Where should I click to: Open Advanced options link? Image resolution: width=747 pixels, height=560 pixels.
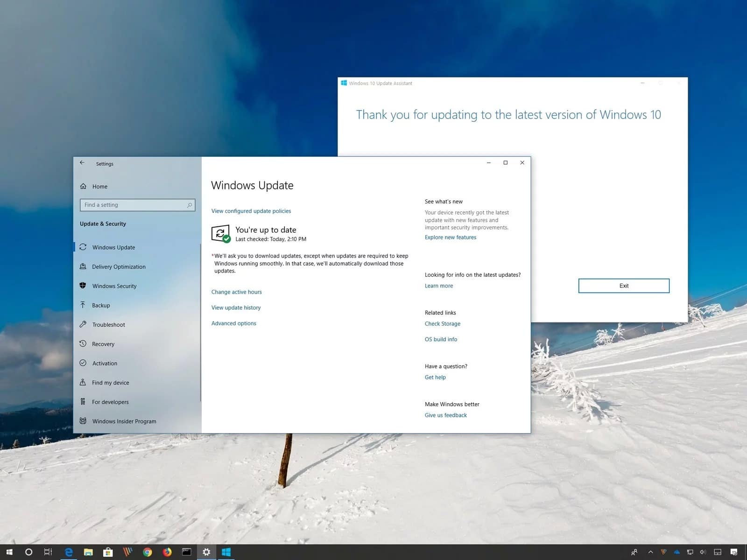[x=233, y=323]
